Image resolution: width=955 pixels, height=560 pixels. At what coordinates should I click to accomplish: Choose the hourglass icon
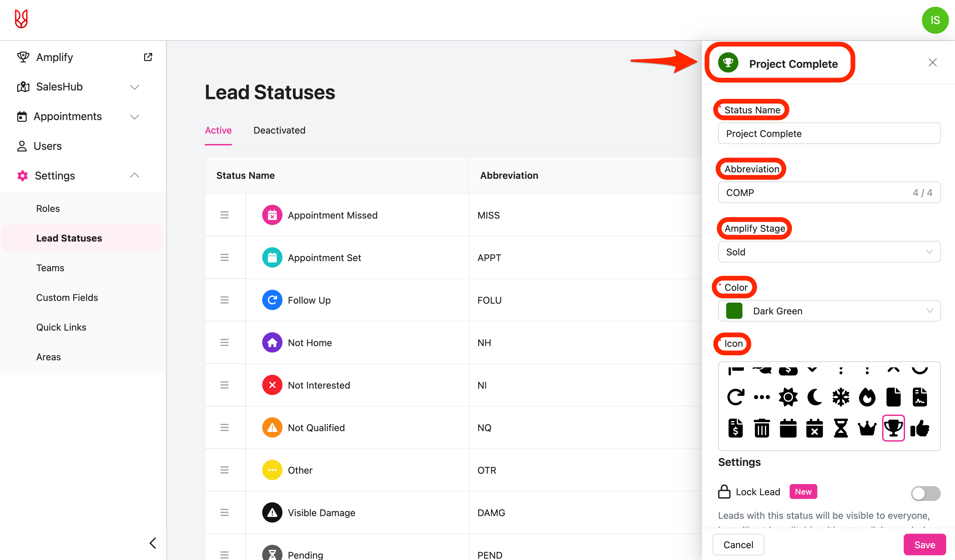pyautogui.click(x=841, y=428)
